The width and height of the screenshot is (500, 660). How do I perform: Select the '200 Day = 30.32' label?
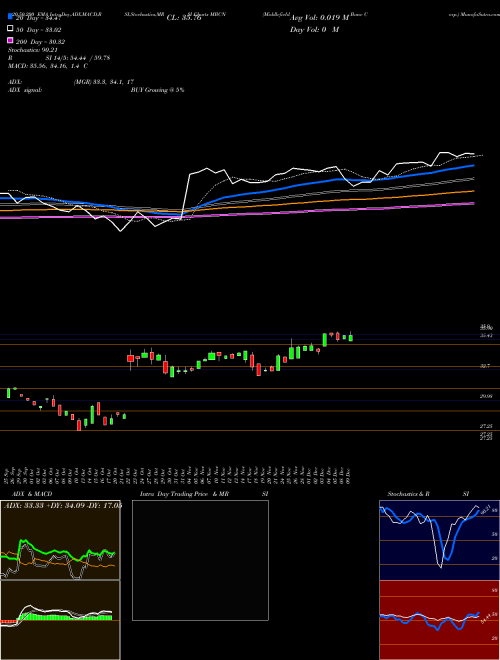pyautogui.click(x=41, y=42)
